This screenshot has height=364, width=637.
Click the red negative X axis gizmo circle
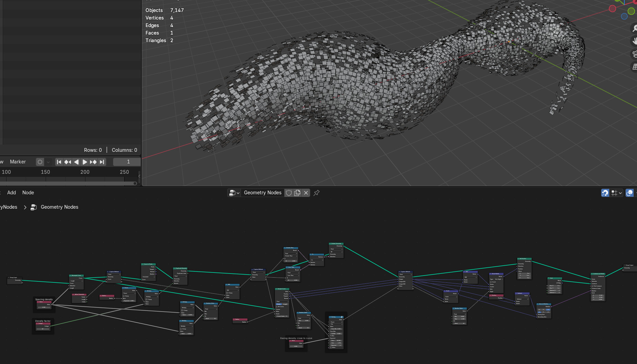613,9
